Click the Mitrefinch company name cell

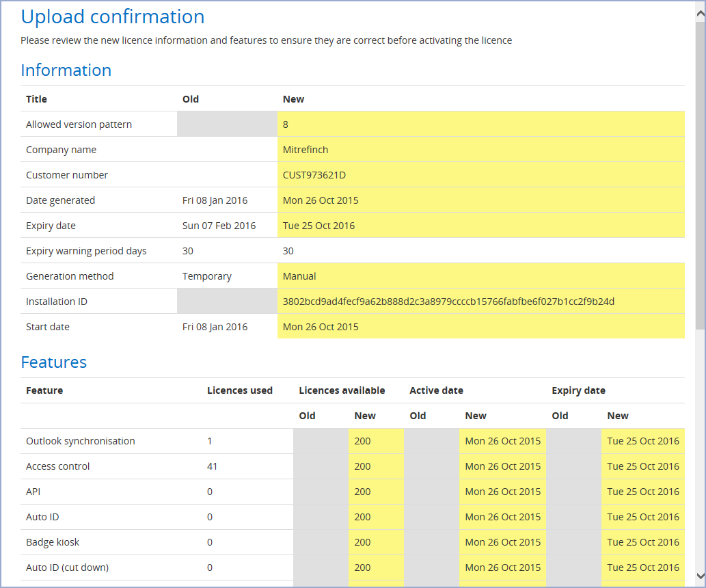tap(306, 150)
